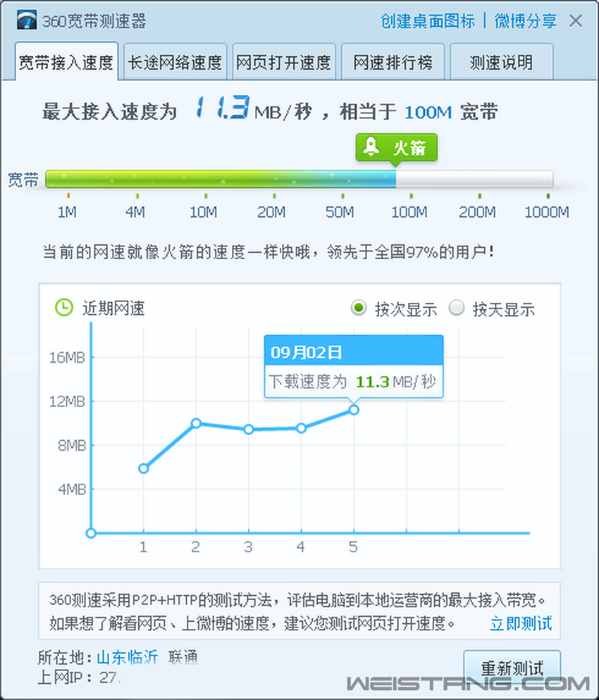Click the fifth data point on the chart
599x700 pixels.
coord(354,409)
